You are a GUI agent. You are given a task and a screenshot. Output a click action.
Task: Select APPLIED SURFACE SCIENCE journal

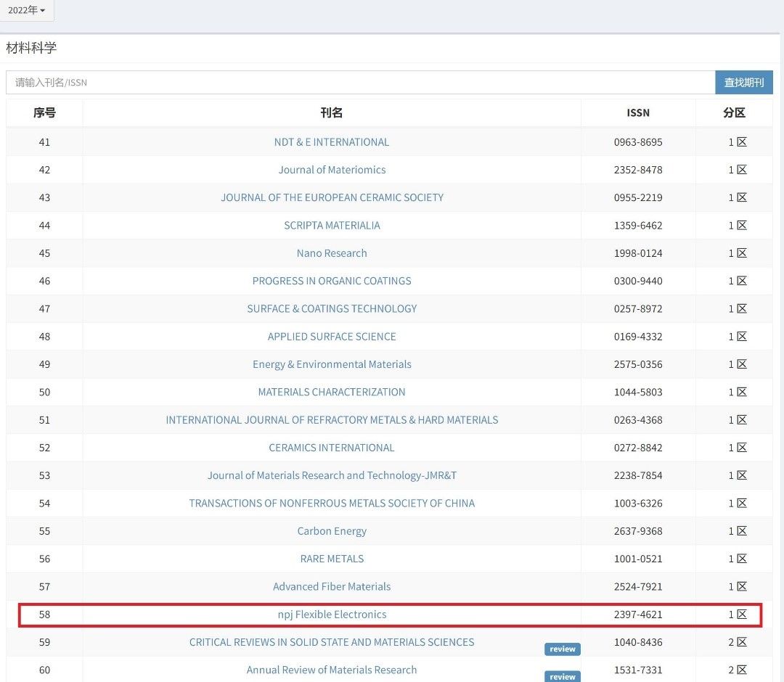tap(332, 337)
